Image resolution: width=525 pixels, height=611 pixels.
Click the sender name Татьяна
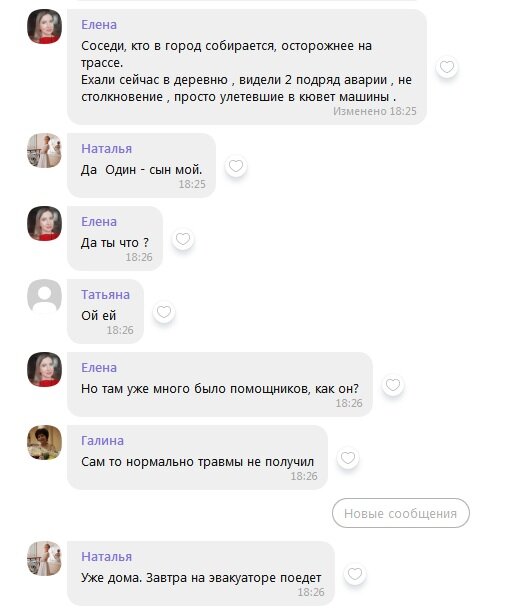tap(105, 295)
